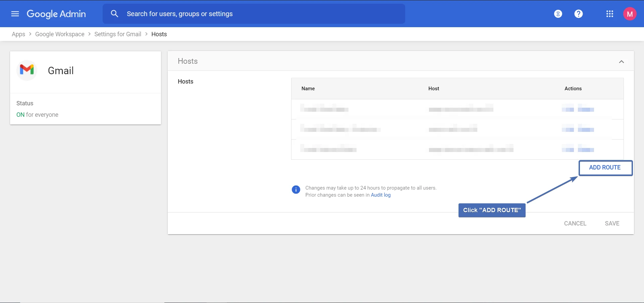Image resolution: width=644 pixels, height=303 pixels.
Task: Click the Name column header
Action: 308,89
